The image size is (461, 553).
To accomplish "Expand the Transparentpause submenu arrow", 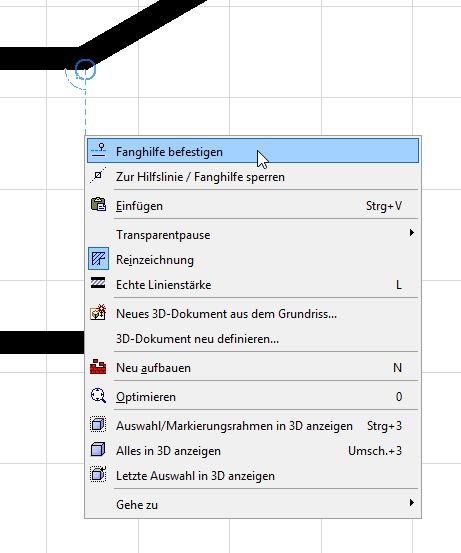I will click(x=411, y=233).
